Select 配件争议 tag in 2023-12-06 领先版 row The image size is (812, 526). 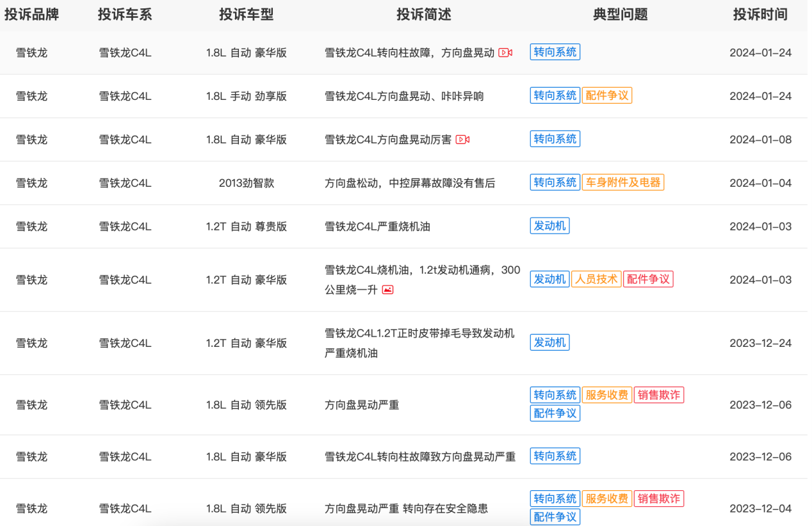(x=555, y=413)
